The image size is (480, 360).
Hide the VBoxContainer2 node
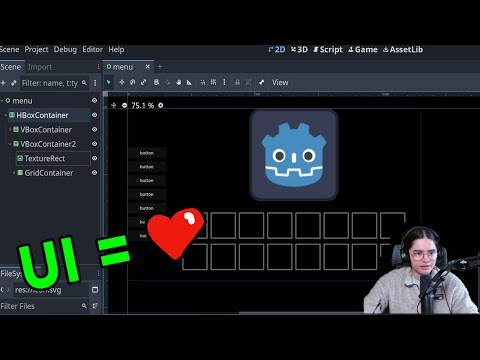tap(95, 144)
